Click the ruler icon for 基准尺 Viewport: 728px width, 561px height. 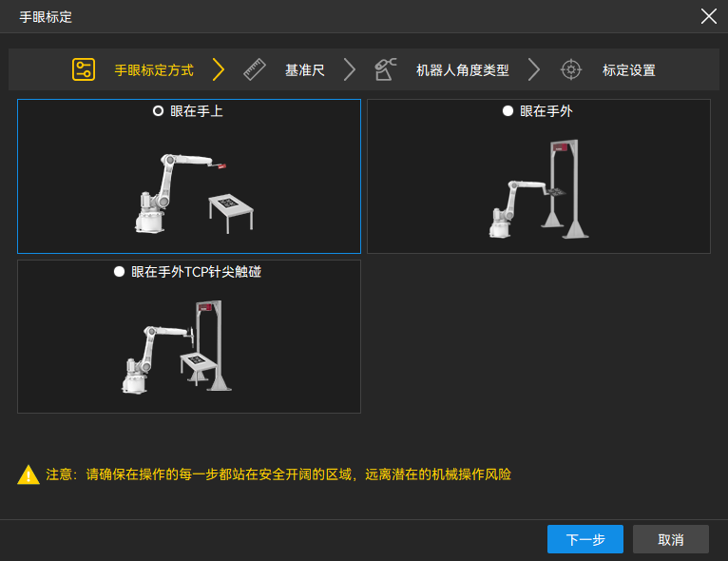tap(255, 69)
